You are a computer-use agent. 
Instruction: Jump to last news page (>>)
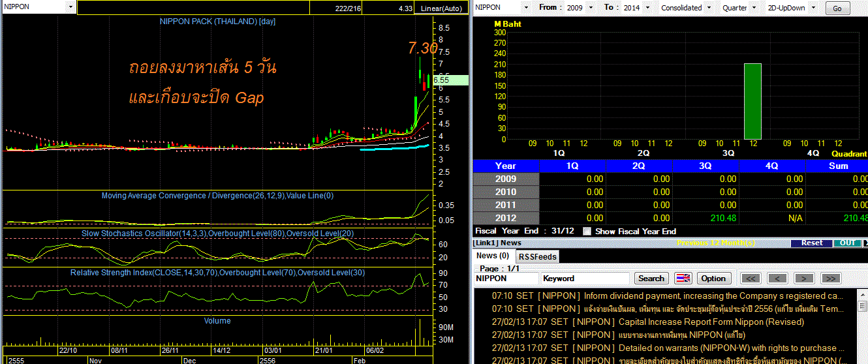coord(831,278)
